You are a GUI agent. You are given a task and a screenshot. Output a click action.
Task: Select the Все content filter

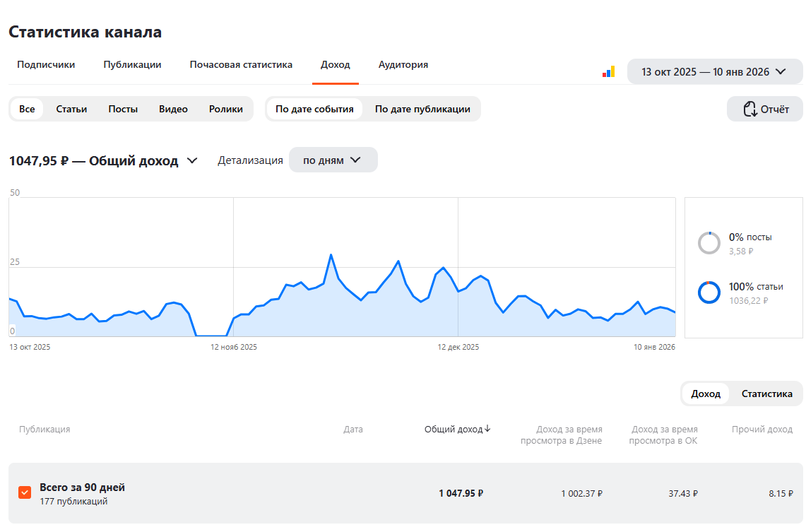(27, 109)
